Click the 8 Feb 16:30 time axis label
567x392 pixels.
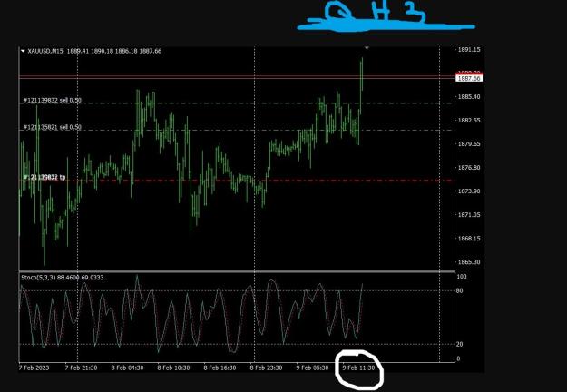point(220,367)
